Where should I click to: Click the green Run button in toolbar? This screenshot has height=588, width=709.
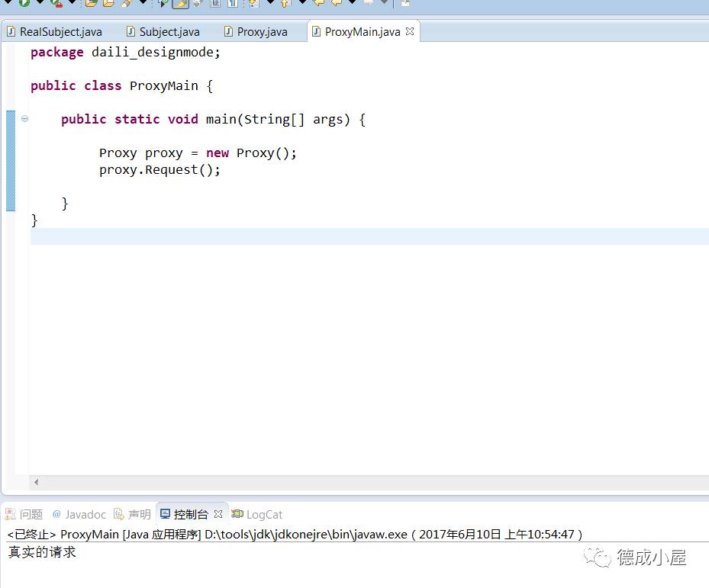coord(24,3)
